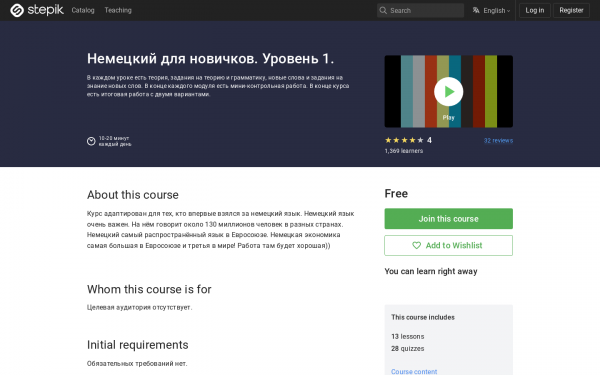Click the rating value 4

[429, 140]
